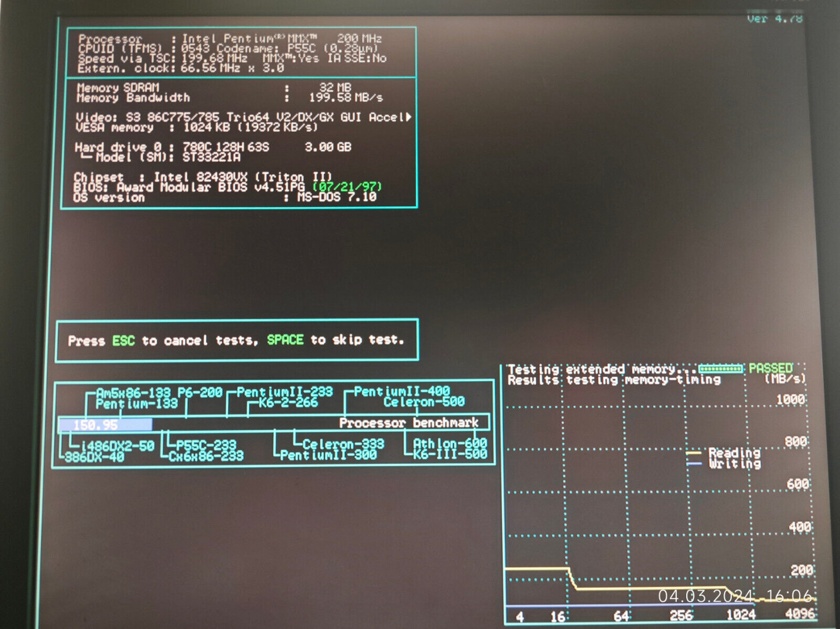Click the green ESC key label
Viewport: 840px width, 629px height.
pyautogui.click(x=123, y=341)
